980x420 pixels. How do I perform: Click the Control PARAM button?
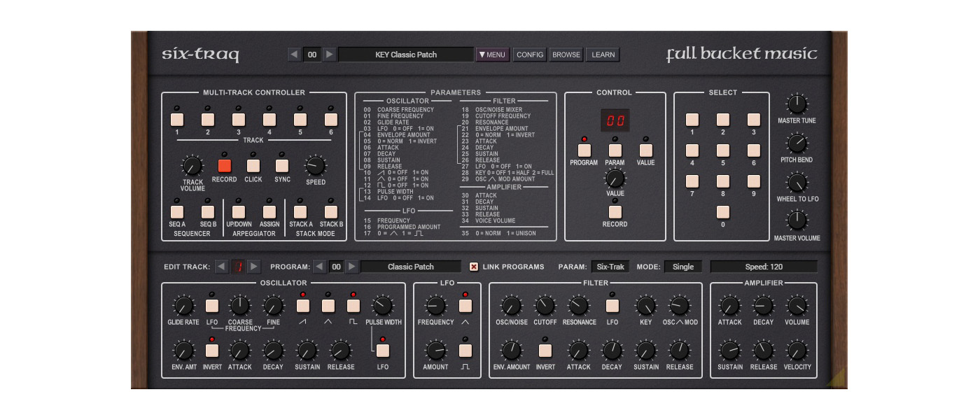click(x=615, y=150)
